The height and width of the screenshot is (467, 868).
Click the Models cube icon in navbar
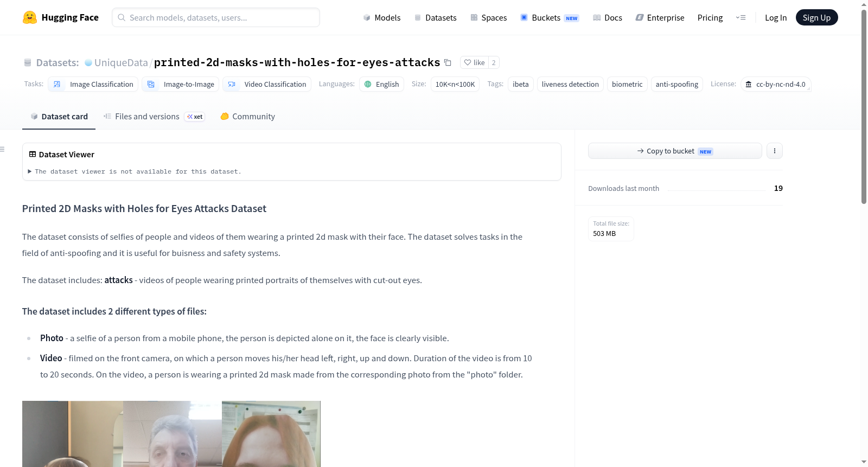point(367,17)
